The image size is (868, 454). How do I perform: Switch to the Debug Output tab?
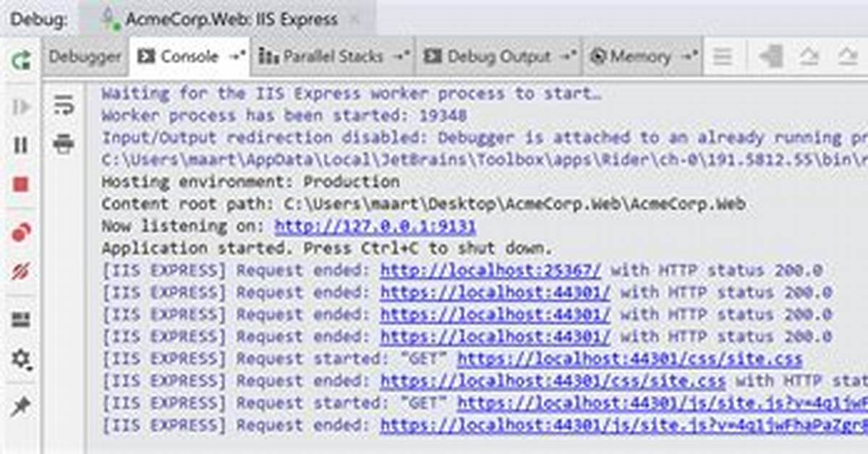tap(499, 56)
